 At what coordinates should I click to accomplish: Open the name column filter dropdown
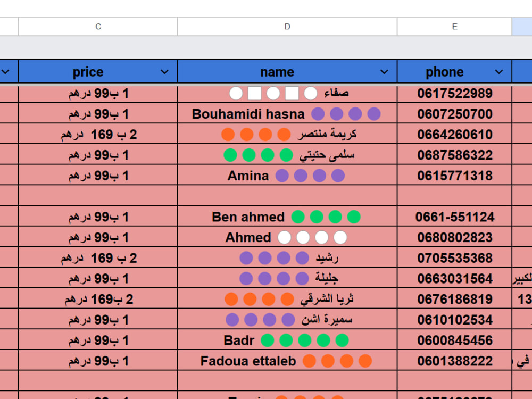pyautogui.click(x=384, y=72)
